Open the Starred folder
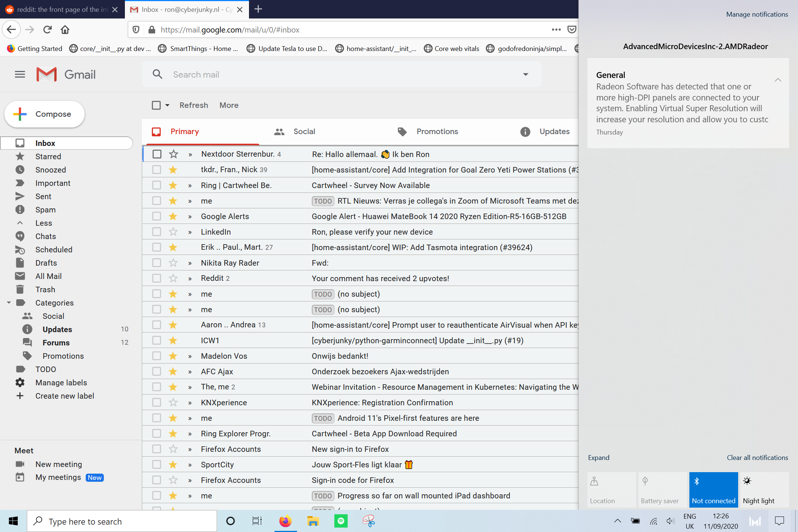This screenshot has height=532, width=798. point(48,157)
